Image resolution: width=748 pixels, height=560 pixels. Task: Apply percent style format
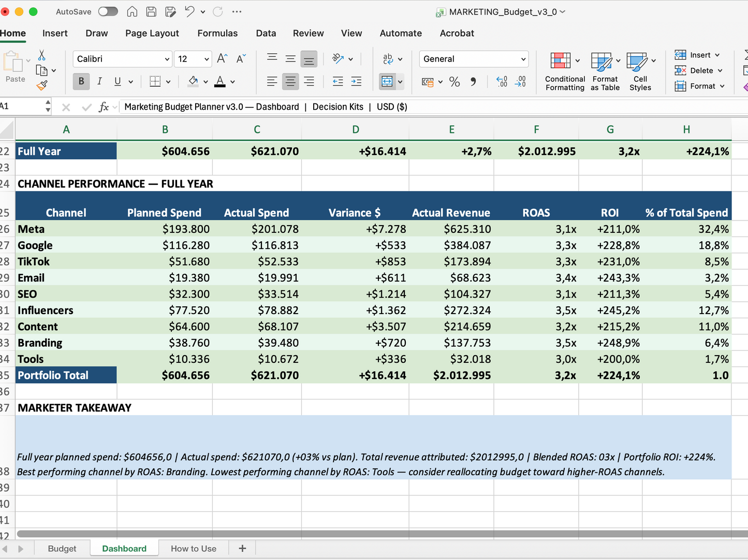(x=454, y=82)
